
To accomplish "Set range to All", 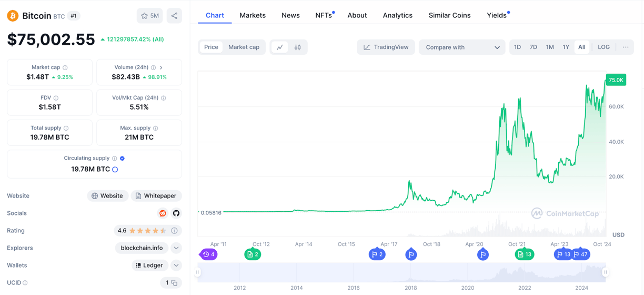I will [x=582, y=47].
